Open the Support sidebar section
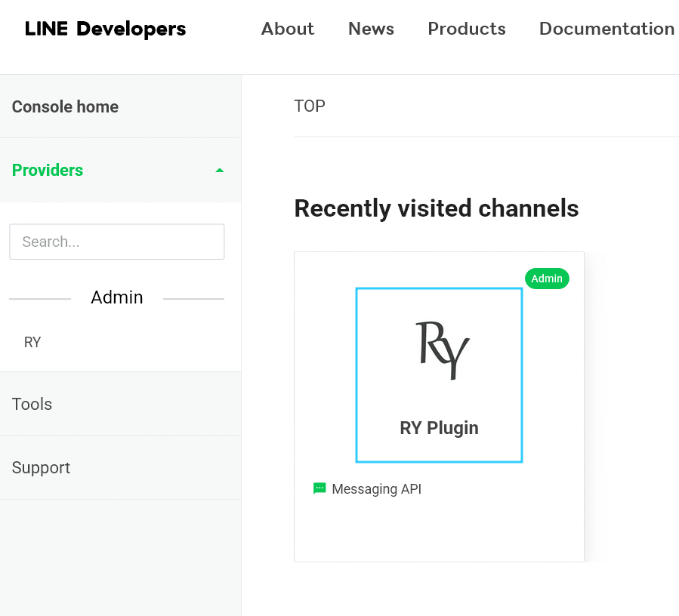Image resolution: width=679 pixels, height=616 pixels. coord(41,467)
